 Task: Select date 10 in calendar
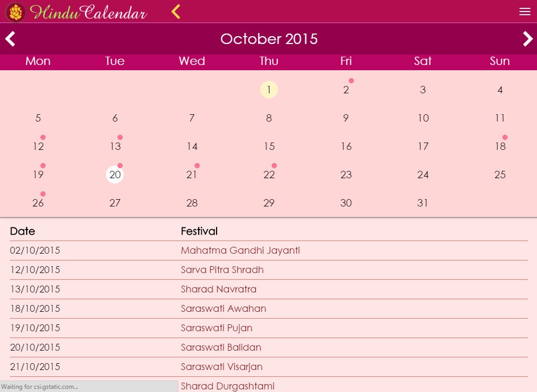(423, 118)
